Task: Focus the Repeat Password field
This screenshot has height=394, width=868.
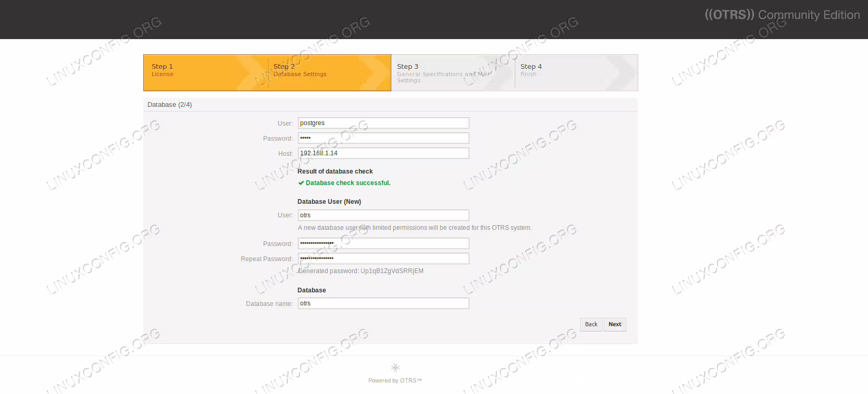Action: coord(383,258)
